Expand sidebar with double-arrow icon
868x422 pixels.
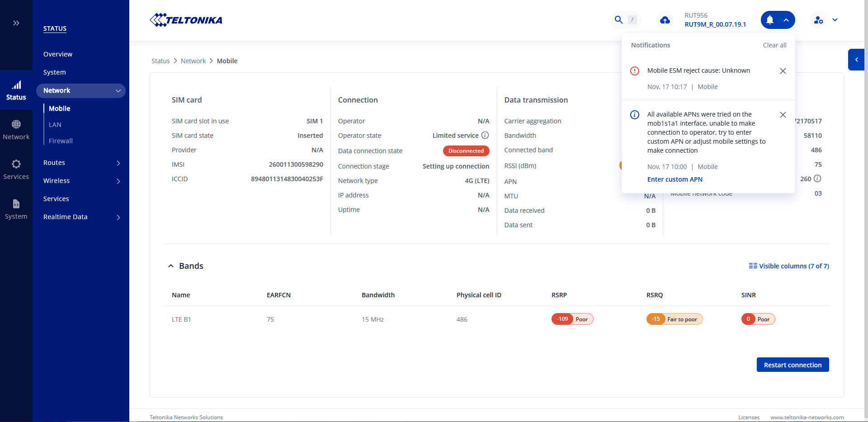16,23
